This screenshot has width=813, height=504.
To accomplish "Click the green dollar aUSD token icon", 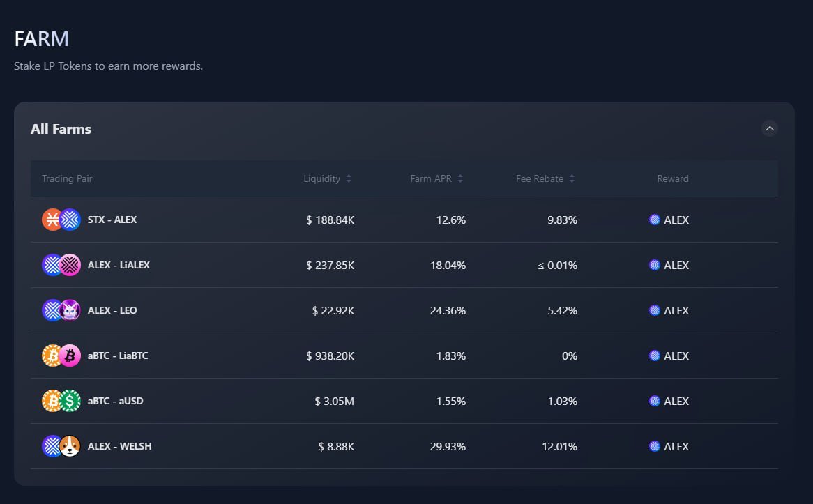I will pyautogui.click(x=69, y=401).
